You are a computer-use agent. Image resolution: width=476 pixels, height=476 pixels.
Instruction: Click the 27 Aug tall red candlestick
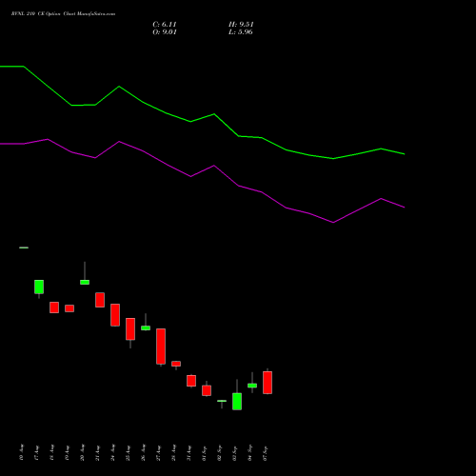coord(161,347)
